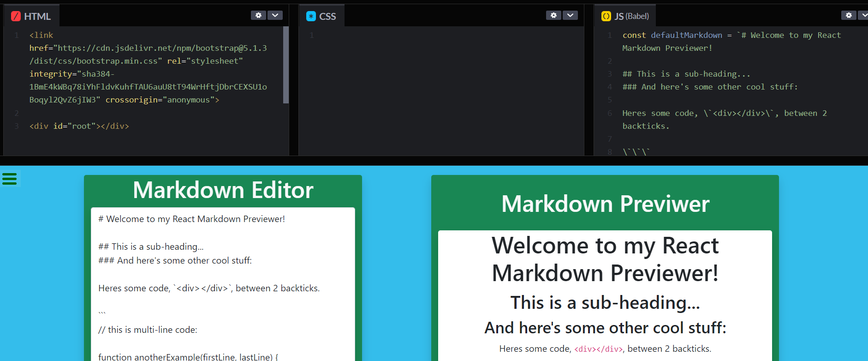Click the yellow JS parentheses logo icon
This screenshot has height=361, width=868.
(606, 16)
